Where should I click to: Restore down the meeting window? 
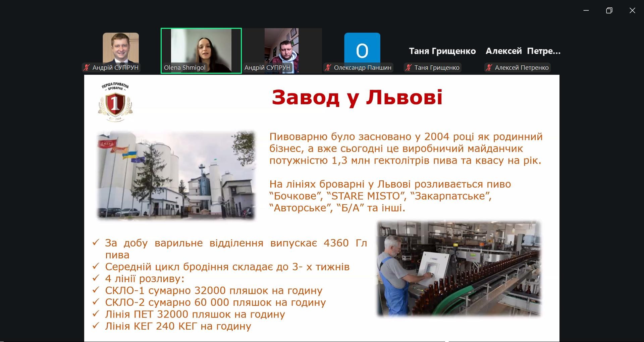[x=609, y=10]
